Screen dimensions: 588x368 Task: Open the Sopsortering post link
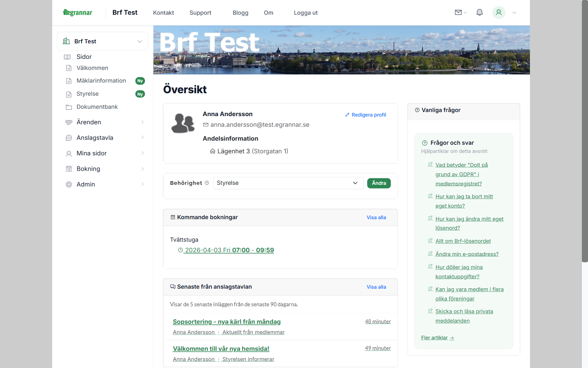pyautogui.click(x=227, y=322)
